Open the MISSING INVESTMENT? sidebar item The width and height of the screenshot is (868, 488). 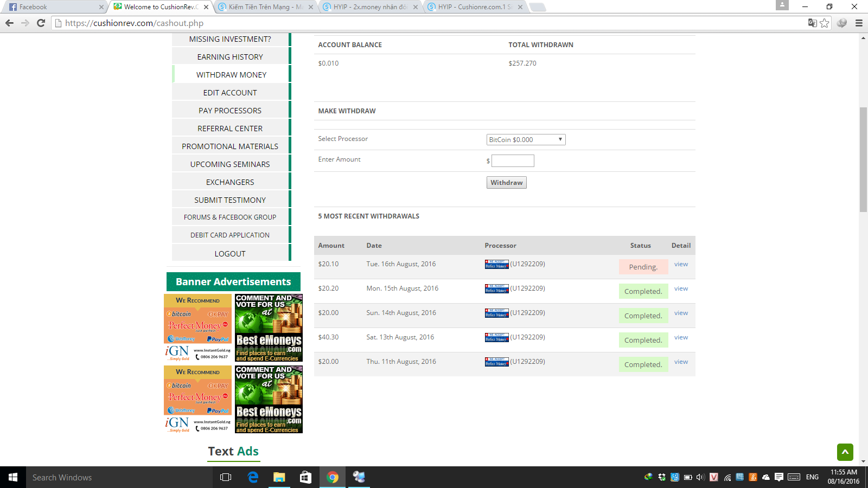[x=230, y=39]
